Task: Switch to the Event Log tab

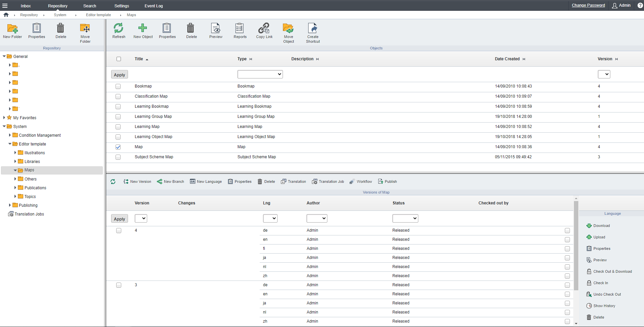Action: point(154,6)
